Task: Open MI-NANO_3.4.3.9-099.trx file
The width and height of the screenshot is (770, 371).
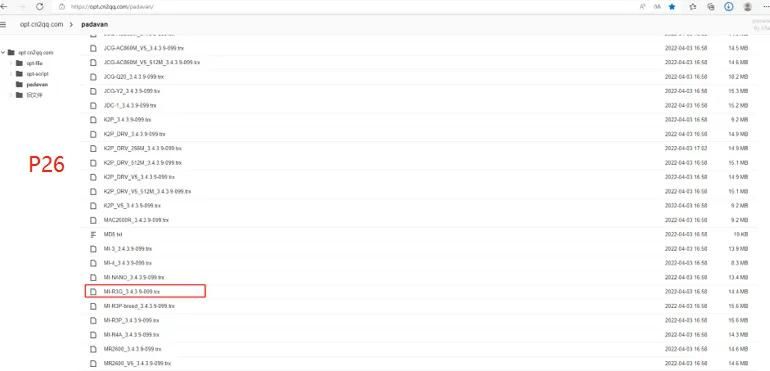Action: (134, 277)
